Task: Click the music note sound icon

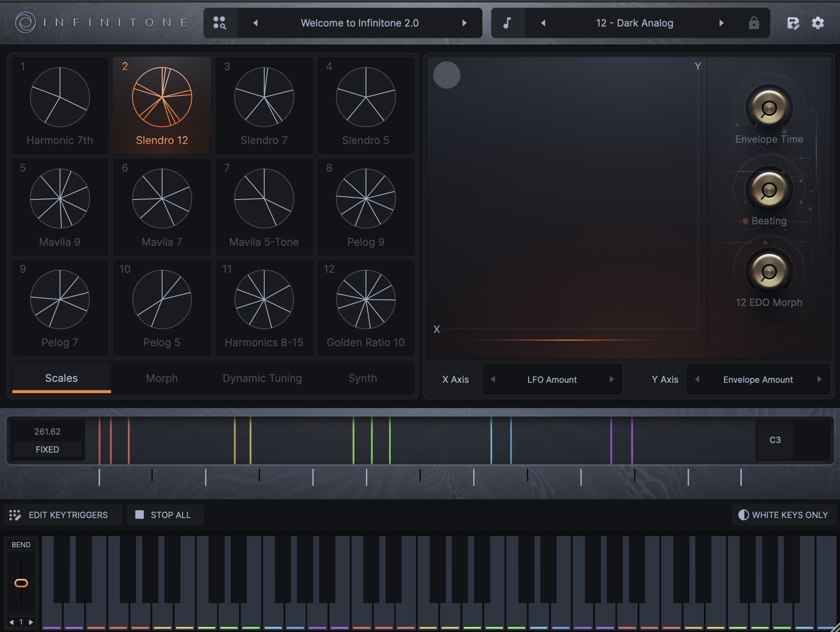Action: coord(507,23)
